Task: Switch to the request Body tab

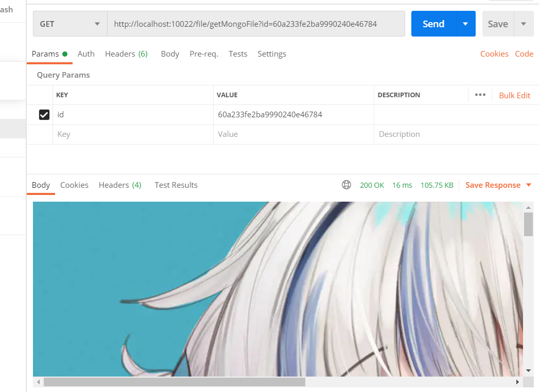Action: pos(170,54)
